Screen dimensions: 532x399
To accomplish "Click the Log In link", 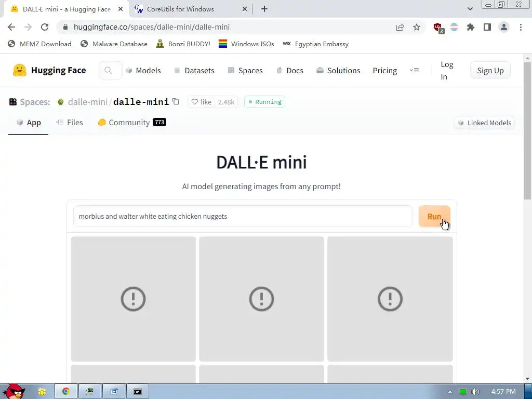I will tap(447, 70).
